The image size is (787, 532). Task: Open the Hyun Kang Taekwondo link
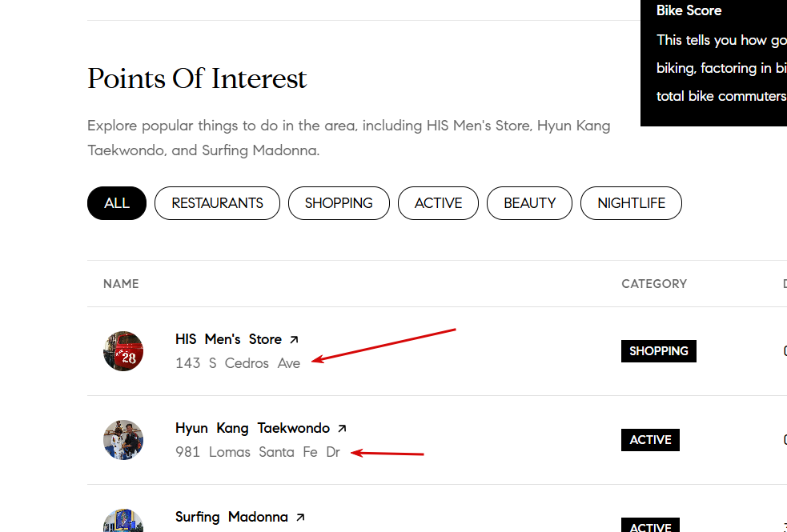252,428
